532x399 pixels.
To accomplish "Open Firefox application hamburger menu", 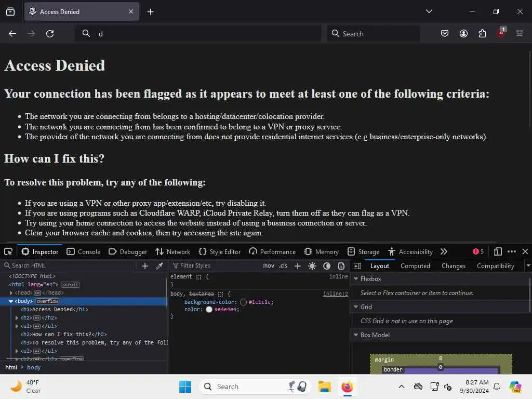I will 520,33.
